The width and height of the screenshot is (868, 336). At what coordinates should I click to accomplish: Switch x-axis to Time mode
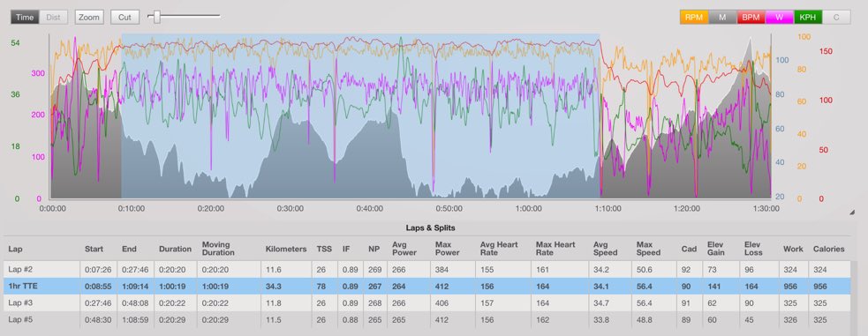click(25, 17)
